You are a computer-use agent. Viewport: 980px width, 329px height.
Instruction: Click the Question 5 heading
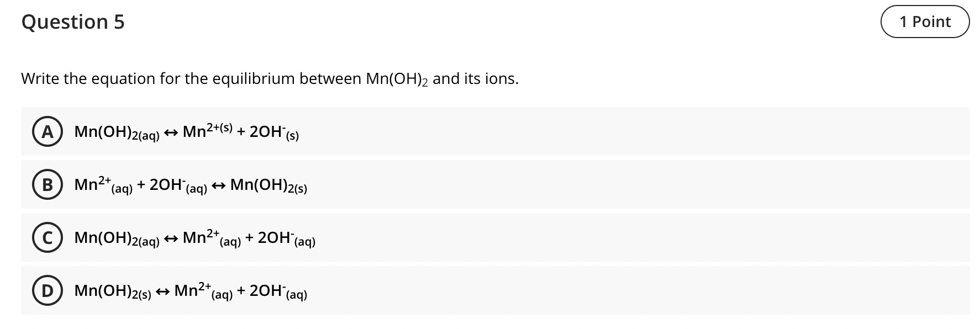click(72, 22)
